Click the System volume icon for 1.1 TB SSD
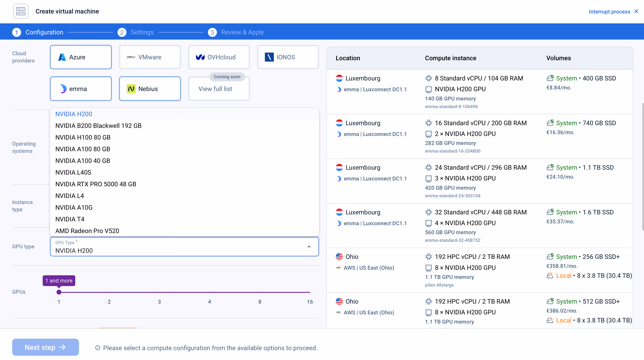This screenshot has width=644, height=360. tap(550, 167)
